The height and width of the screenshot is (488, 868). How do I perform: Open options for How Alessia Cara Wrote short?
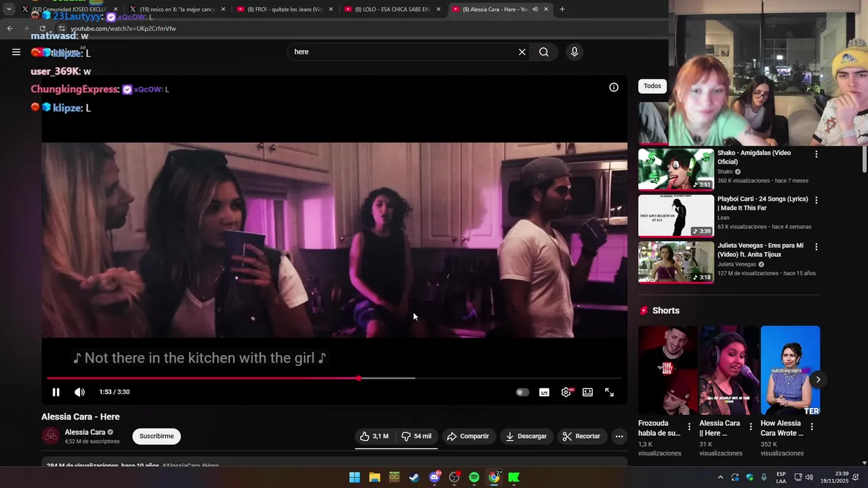click(x=812, y=426)
